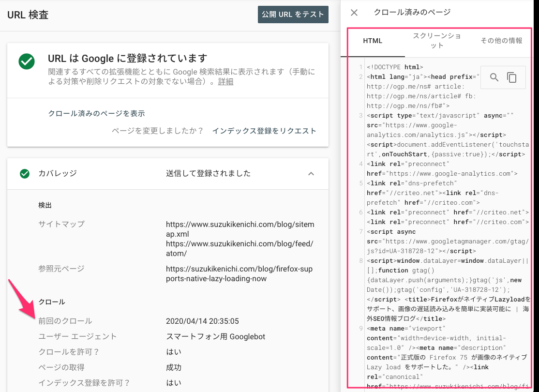Close the crawled page panel with X
The image size is (539, 392).
click(354, 13)
